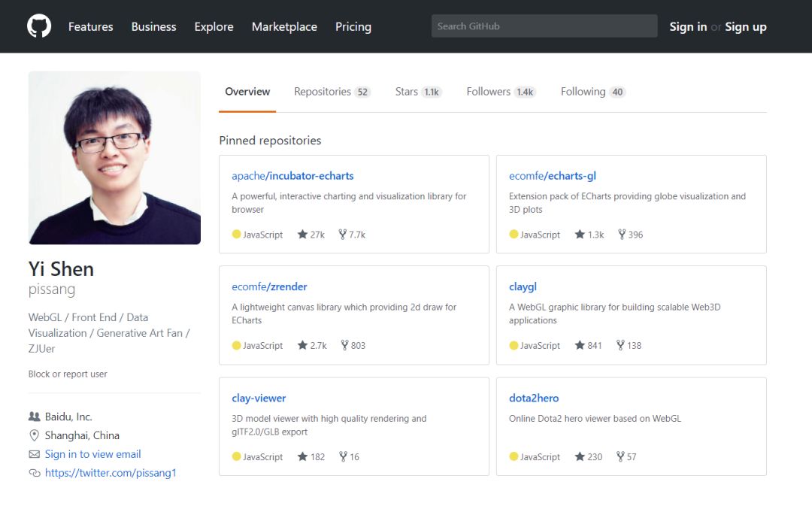Click the 230 star count
Image resolution: width=812 pixels, height=506 pixels.
pyautogui.click(x=595, y=457)
